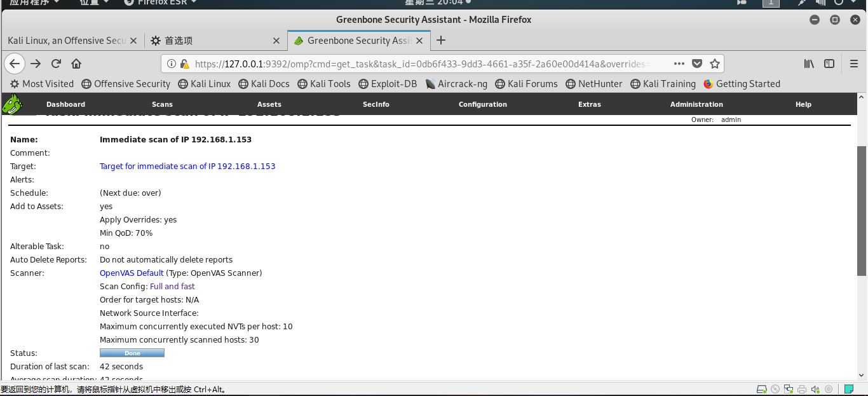Open the 应用程序 applications dropdown

[x=34, y=3]
